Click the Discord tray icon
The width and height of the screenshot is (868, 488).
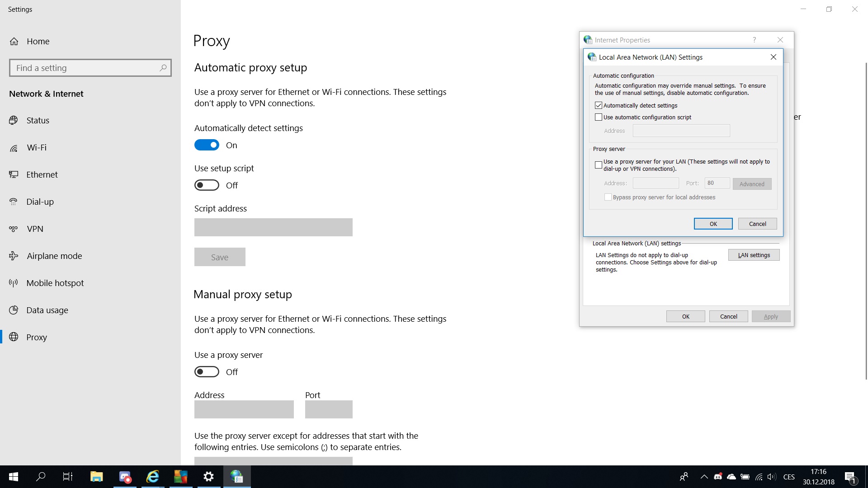(717, 477)
